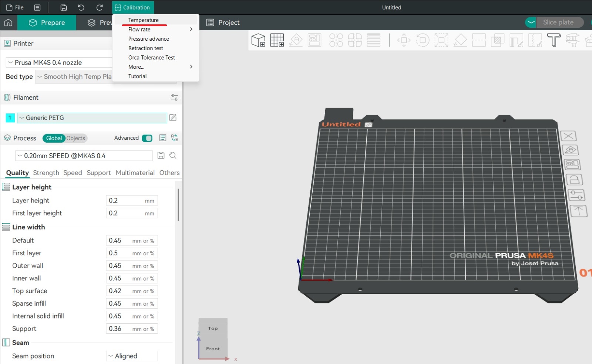Click the save icon in top bar
The image size is (592, 364).
point(64,7)
